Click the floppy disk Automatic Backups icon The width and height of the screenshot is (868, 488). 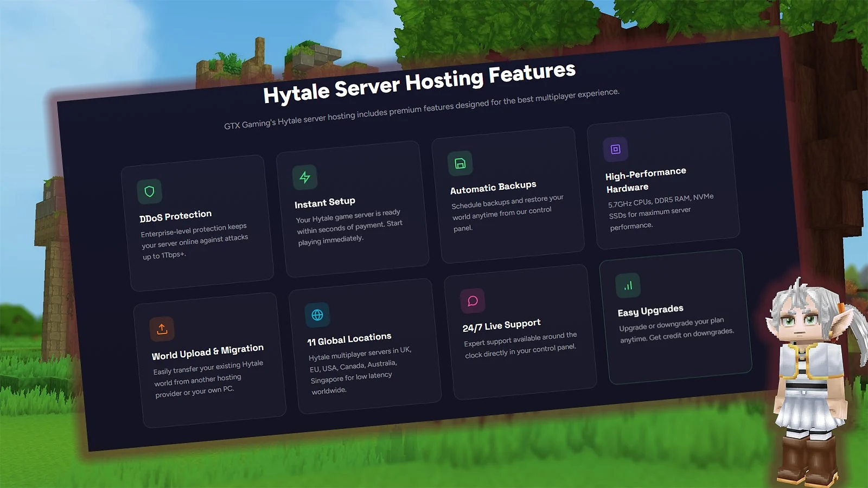(x=460, y=163)
